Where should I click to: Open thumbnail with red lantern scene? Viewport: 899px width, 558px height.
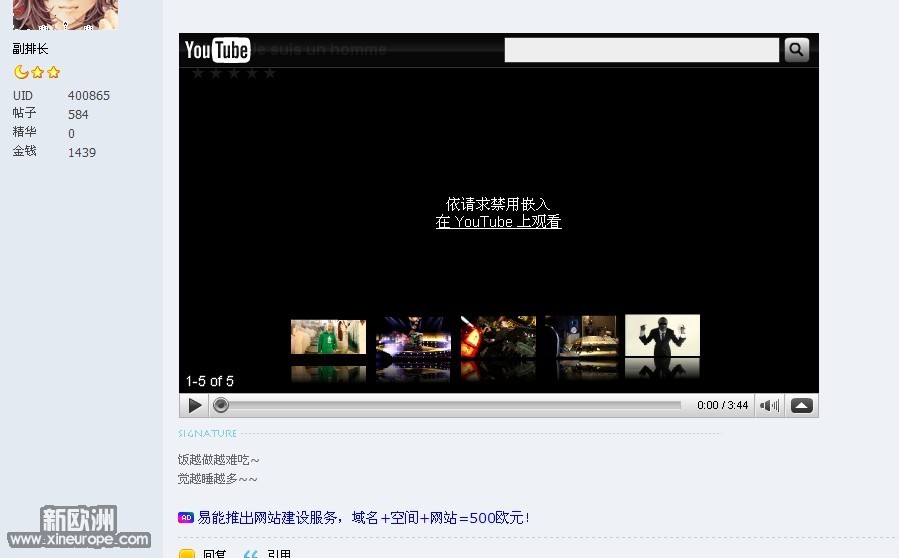pyautogui.click(x=498, y=337)
